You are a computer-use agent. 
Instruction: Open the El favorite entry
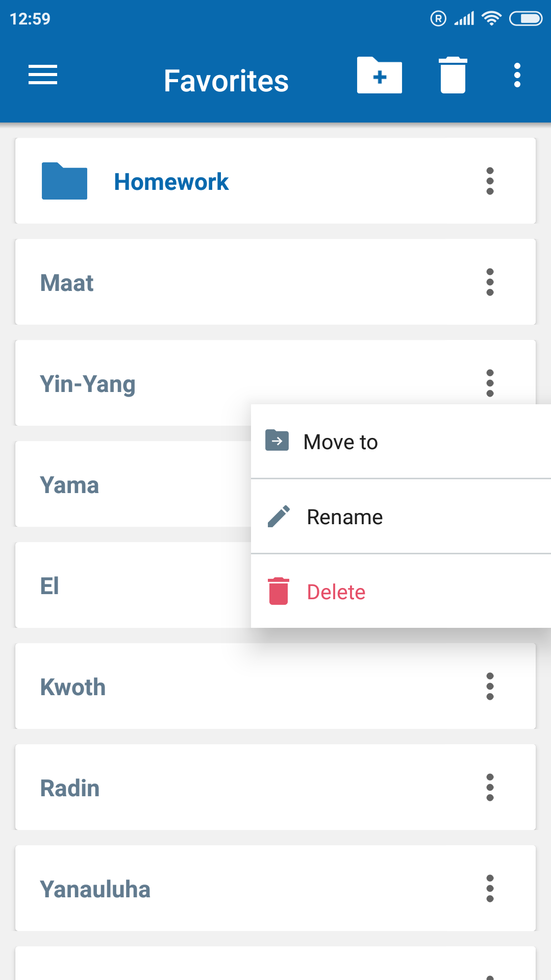(134, 585)
